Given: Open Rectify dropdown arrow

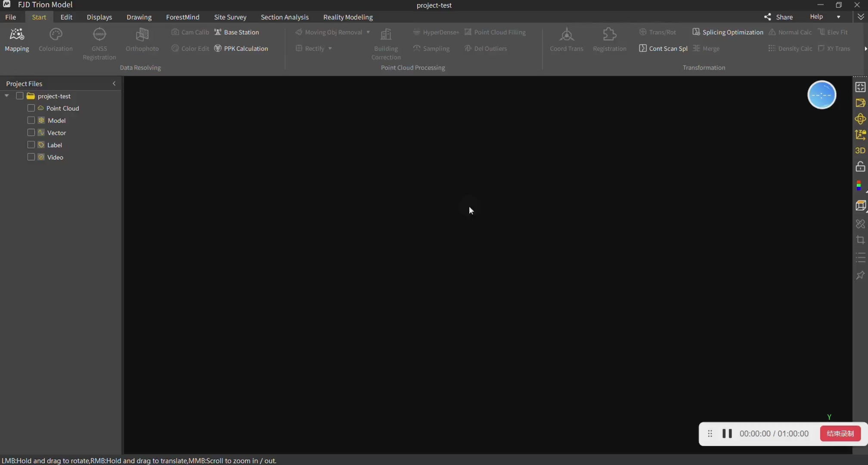Looking at the screenshot, I should point(330,49).
